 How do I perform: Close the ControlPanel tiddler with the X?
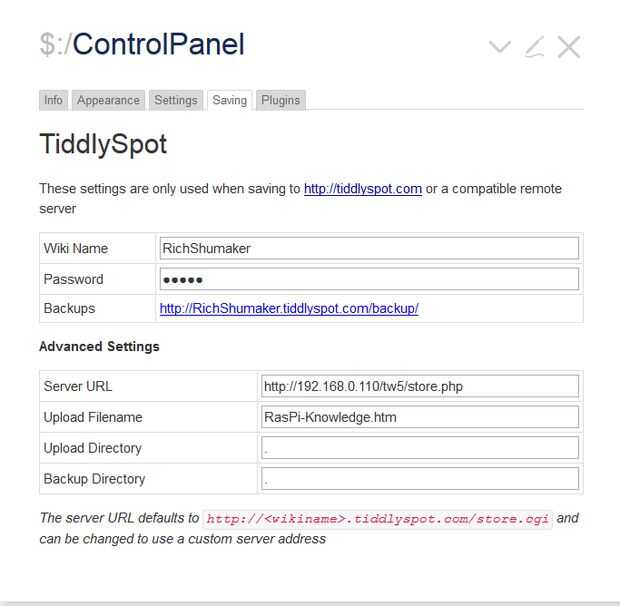click(568, 47)
